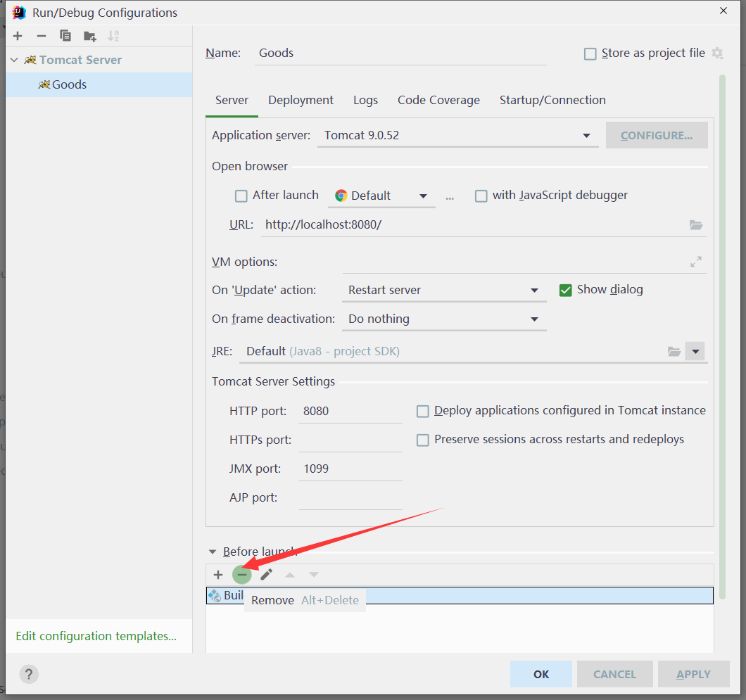Image resolution: width=746 pixels, height=700 pixels.
Task: Remove Before launch task minus icon
Action: click(x=241, y=575)
